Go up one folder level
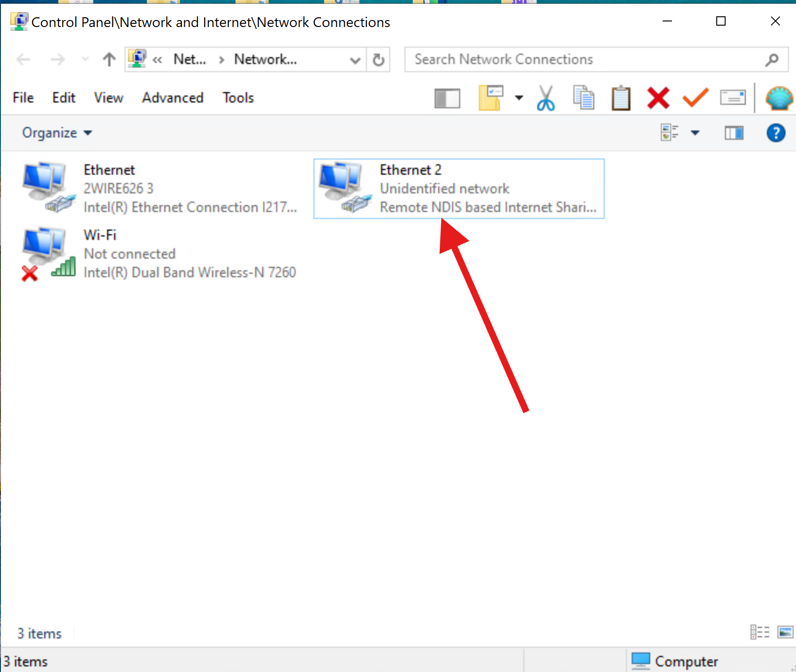This screenshot has height=672, width=796. (109, 60)
